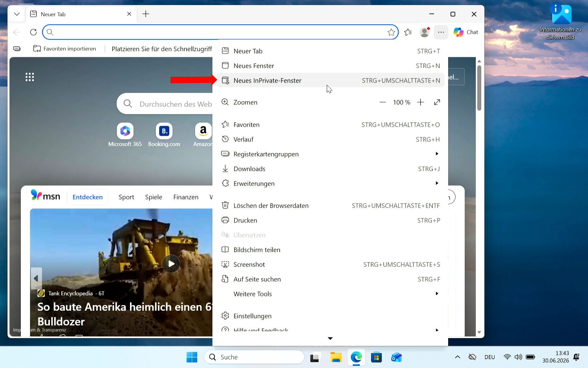Open the three-dot Settings and more menu
The width and height of the screenshot is (588, 368).
tap(441, 32)
